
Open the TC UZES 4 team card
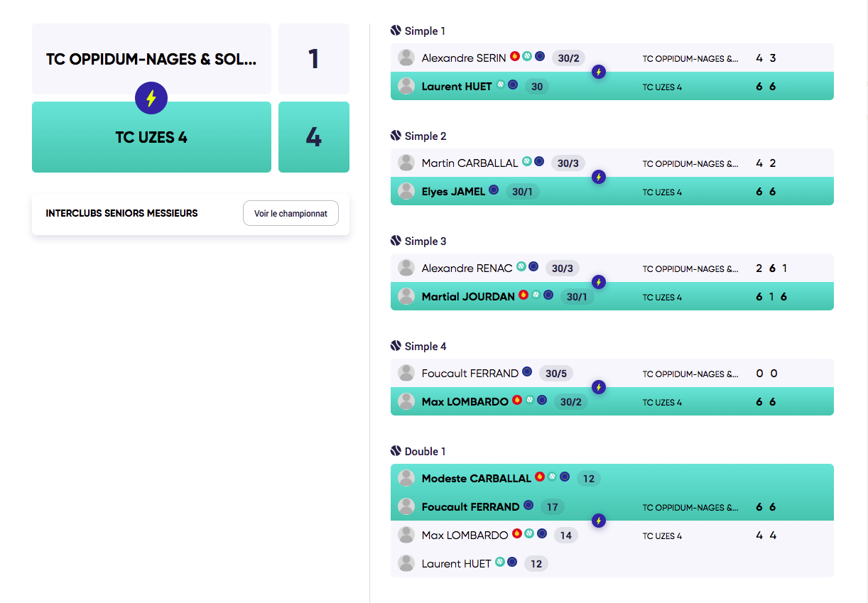[x=151, y=138]
